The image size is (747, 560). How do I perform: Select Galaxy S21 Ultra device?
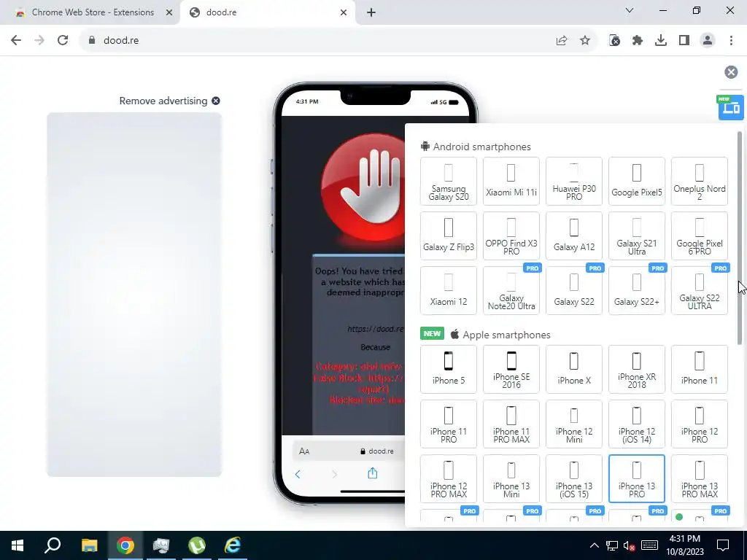[636, 236]
